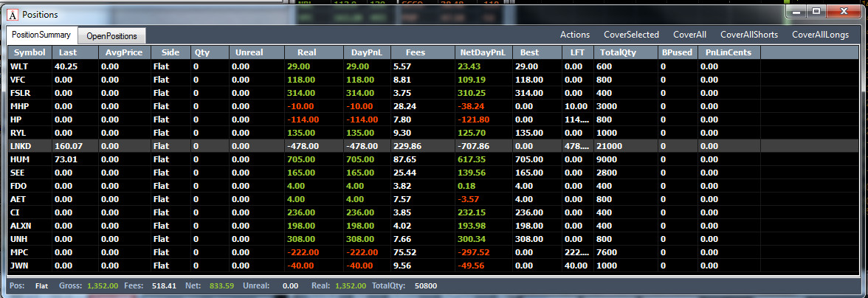Screen dimensions: 868x298
Task: Click CoverAll
Action: 689,34
